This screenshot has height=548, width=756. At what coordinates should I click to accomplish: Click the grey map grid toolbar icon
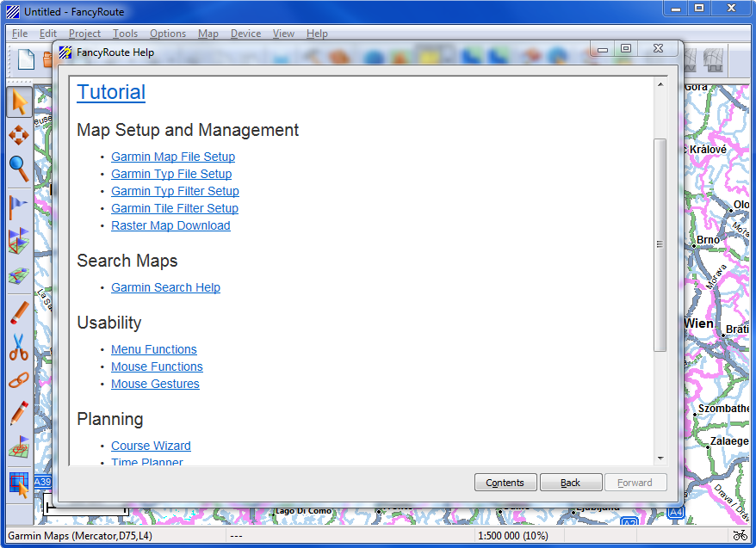pyautogui.click(x=713, y=59)
